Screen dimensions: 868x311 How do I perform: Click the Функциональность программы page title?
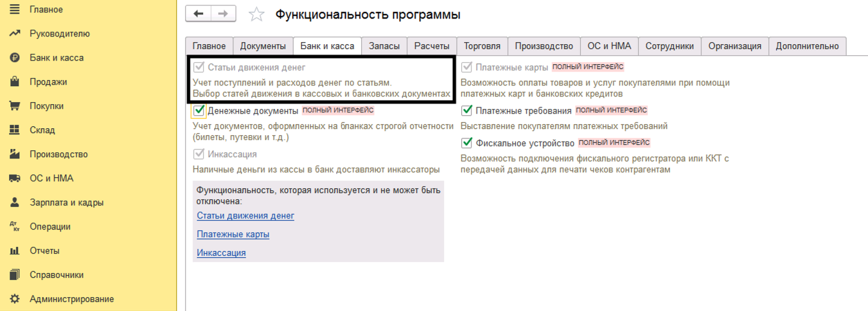tap(368, 14)
